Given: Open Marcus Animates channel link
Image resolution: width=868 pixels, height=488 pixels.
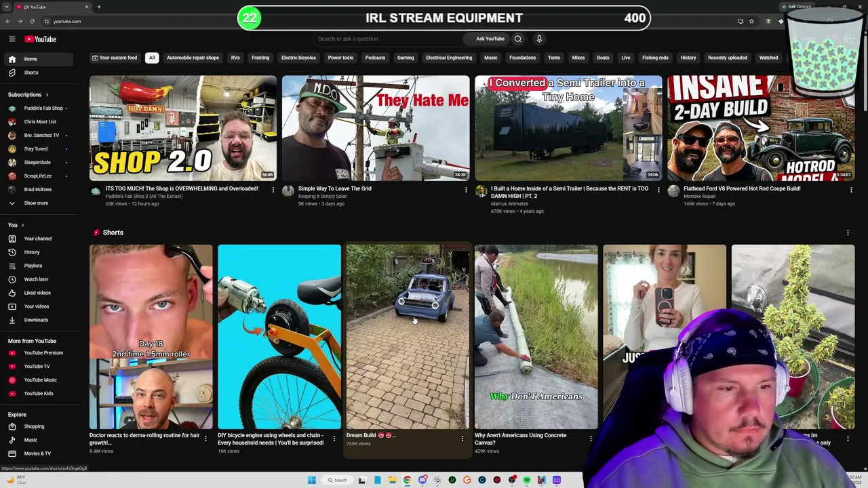Looking at the screenshot, I should pos(510,203).
